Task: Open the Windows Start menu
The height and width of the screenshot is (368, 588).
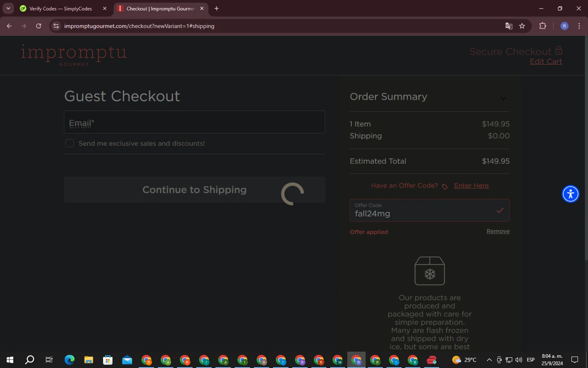Action: pyautogui.click(x=10, y=360)
